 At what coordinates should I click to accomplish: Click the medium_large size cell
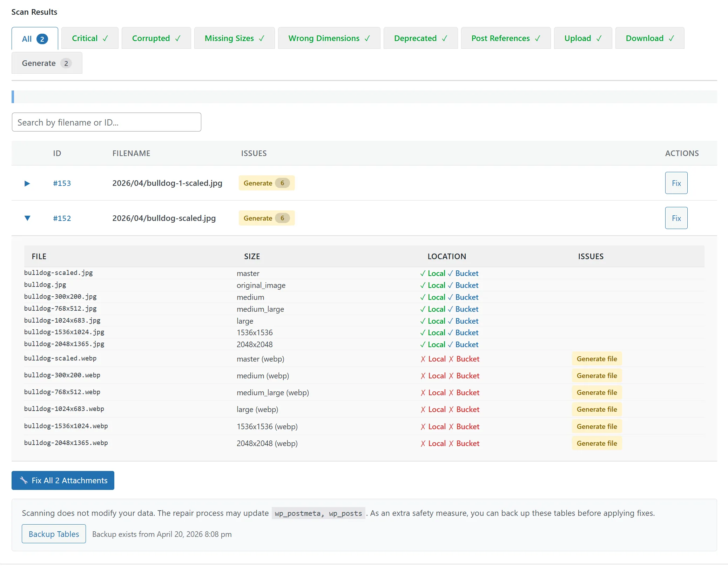[x=260, y=309]
